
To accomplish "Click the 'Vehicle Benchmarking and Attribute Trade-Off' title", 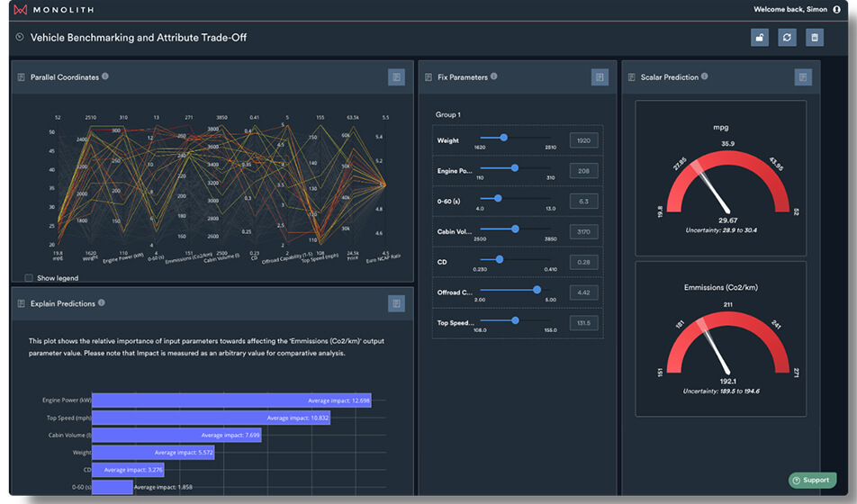I will (139, 37).
